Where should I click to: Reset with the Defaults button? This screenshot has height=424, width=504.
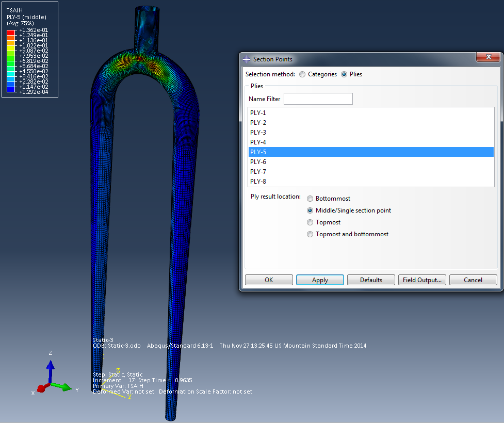(371, 280)
